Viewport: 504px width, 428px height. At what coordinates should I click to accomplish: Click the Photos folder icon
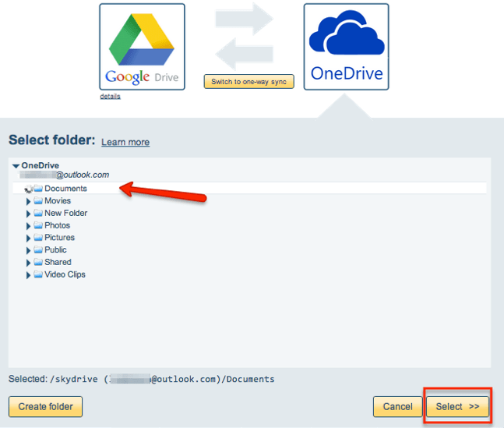click(x=38, y=225)
